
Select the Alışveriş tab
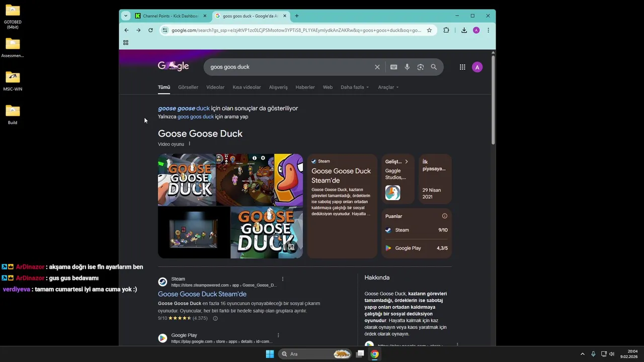(x=278, y=87)
